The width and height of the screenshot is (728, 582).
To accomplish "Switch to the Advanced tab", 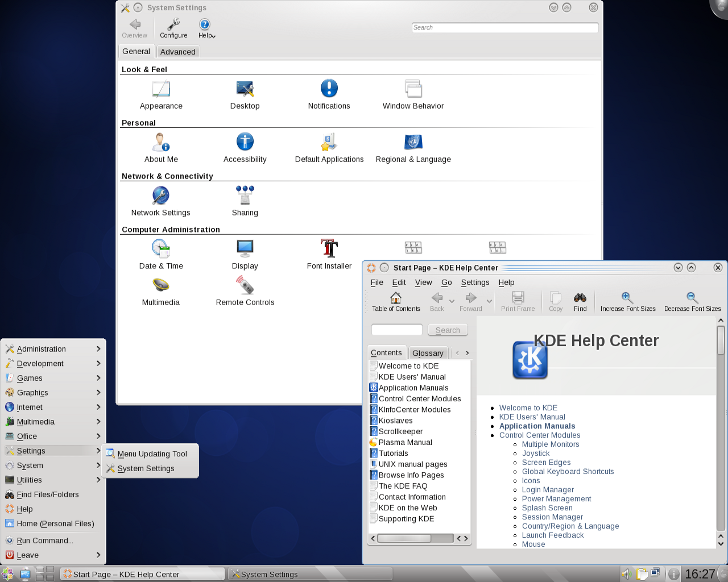I will (x=178, y=52).
